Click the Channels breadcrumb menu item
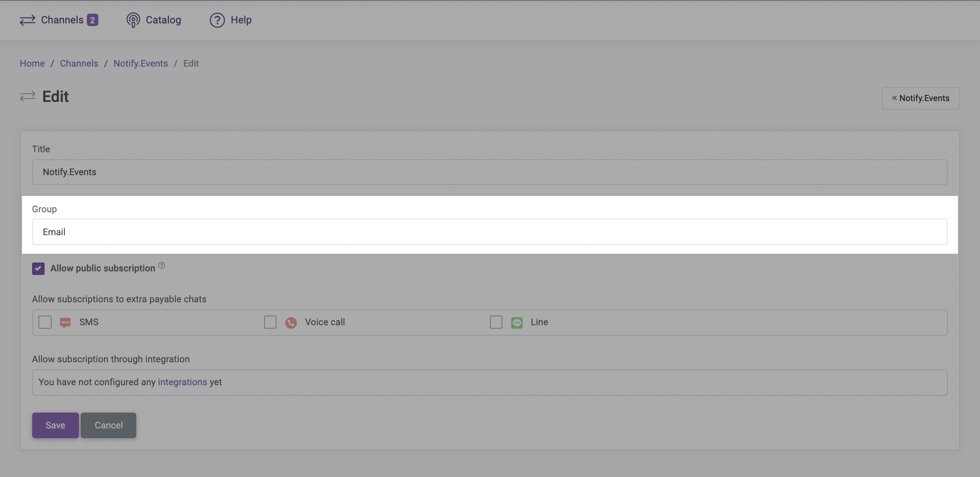This screenshot has height=477, width=980. tap(79, 63)
